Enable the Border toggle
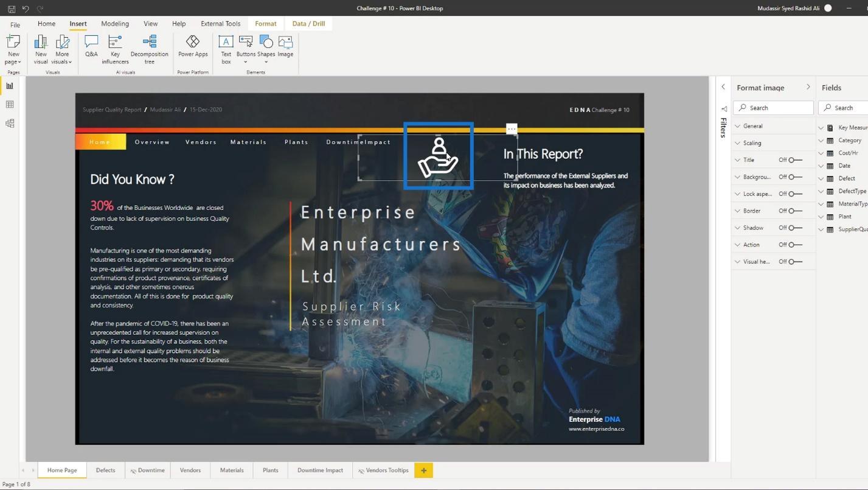 point(795,211)
